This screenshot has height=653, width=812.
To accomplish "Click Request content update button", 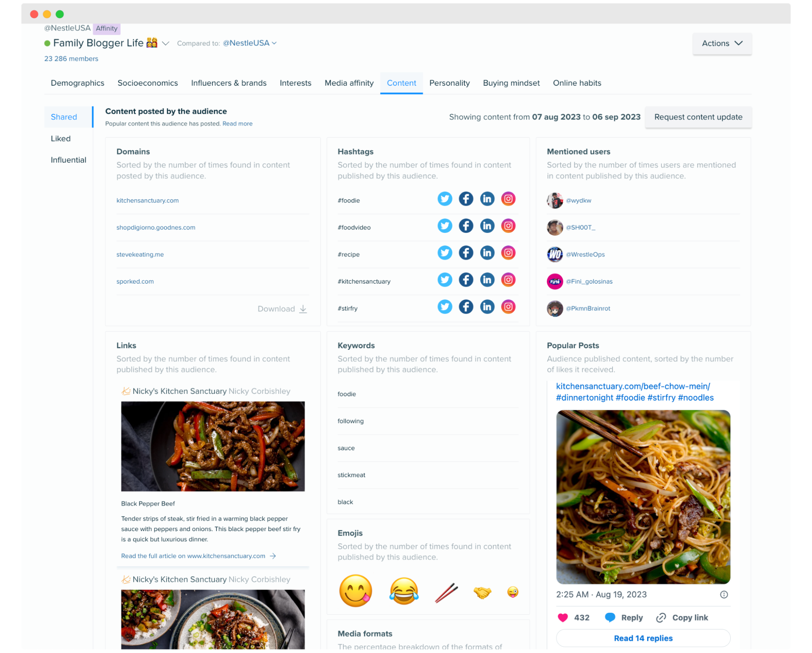I will pyautogui.click(x=698, y=117).
